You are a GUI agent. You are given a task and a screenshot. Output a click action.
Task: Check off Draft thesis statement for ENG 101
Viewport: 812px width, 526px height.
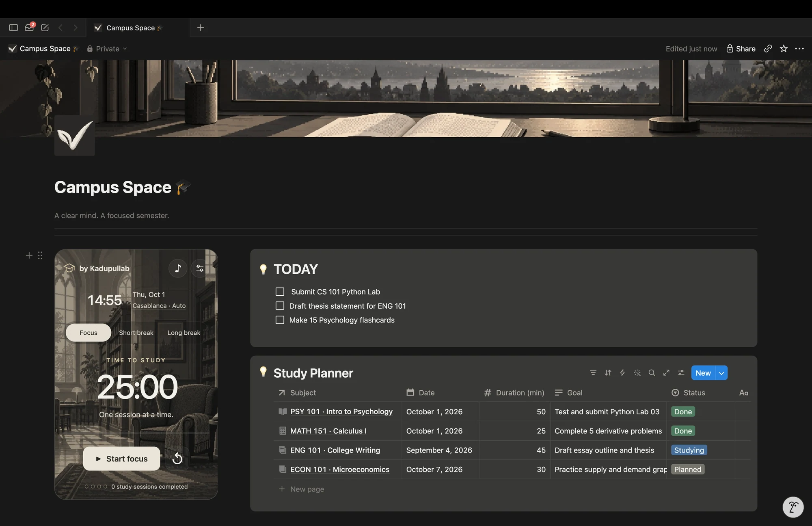[x=280, y=306]
